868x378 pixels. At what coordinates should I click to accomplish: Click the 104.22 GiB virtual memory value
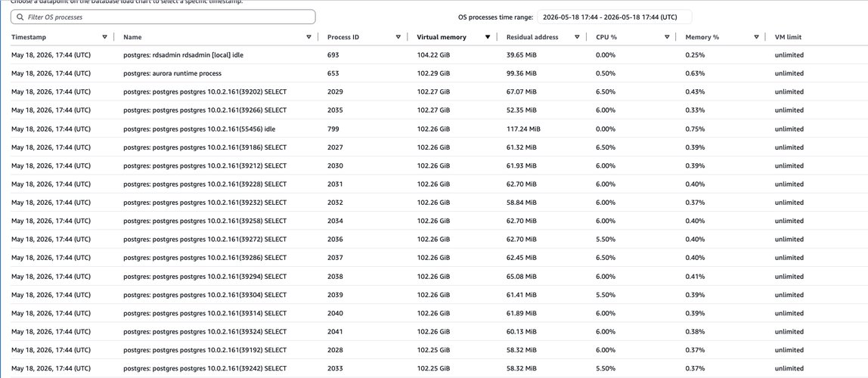[433, 54]
